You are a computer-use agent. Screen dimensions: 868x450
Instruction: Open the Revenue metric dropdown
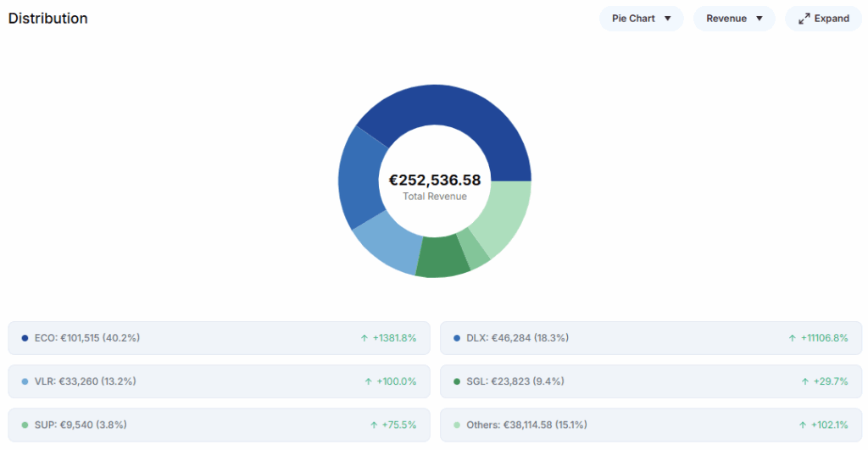pyautogui.click(x=734, y=19)
